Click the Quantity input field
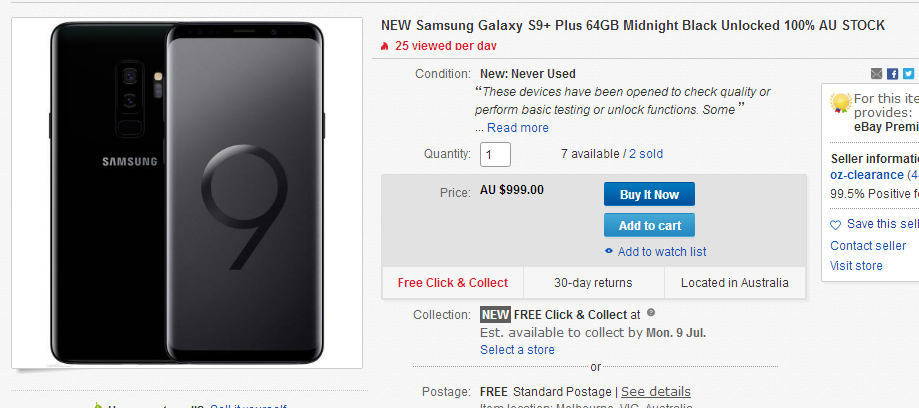Viewport: 919px width, 408px height. click(495, 154)
